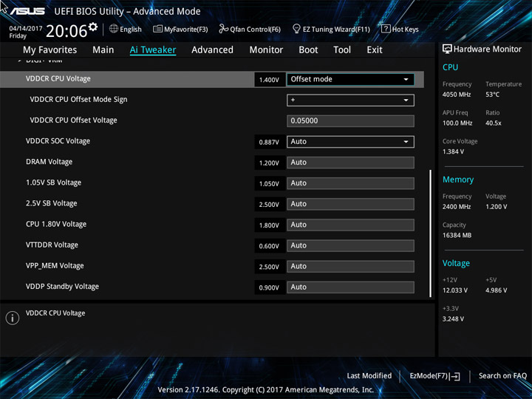Click the DRAM Voltage Auto field
Viewport: 532px width, 399px height.
[x=350, y=163]
